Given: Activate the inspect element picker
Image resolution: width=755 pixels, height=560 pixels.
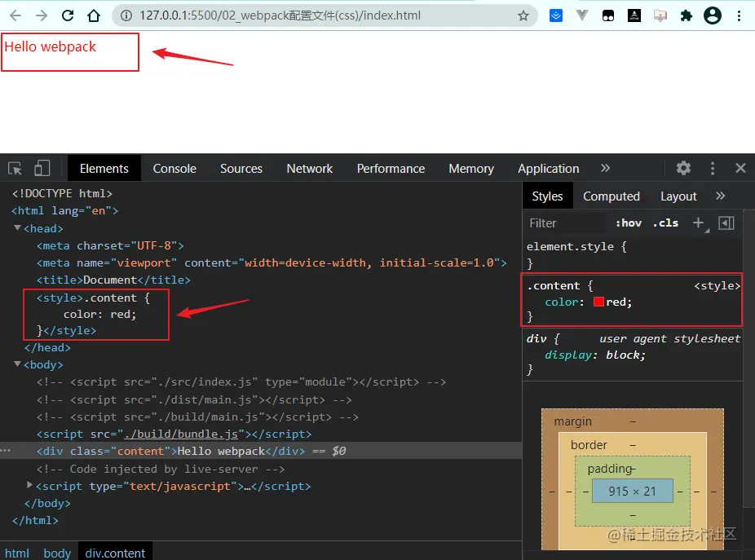Looking at the screenshot, I should tap(15, 169).
